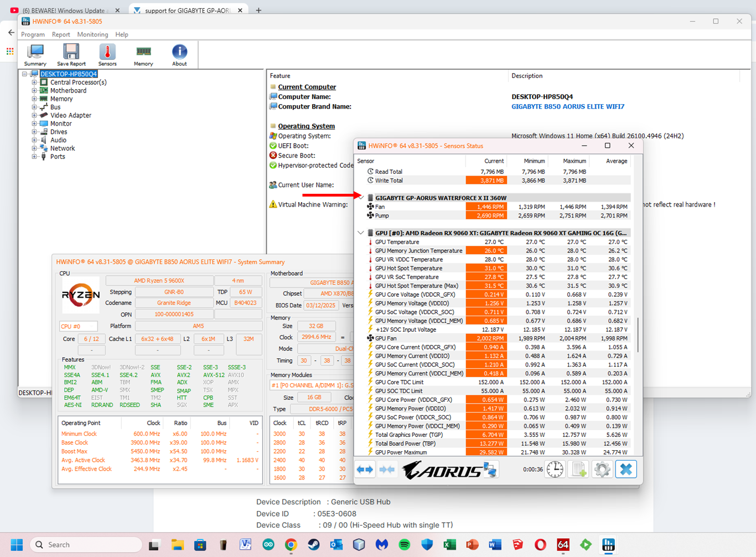The height and width of the screenshot is (557, 756).
Task: Click the Google apps grid icon
Action: pos(10,51)
